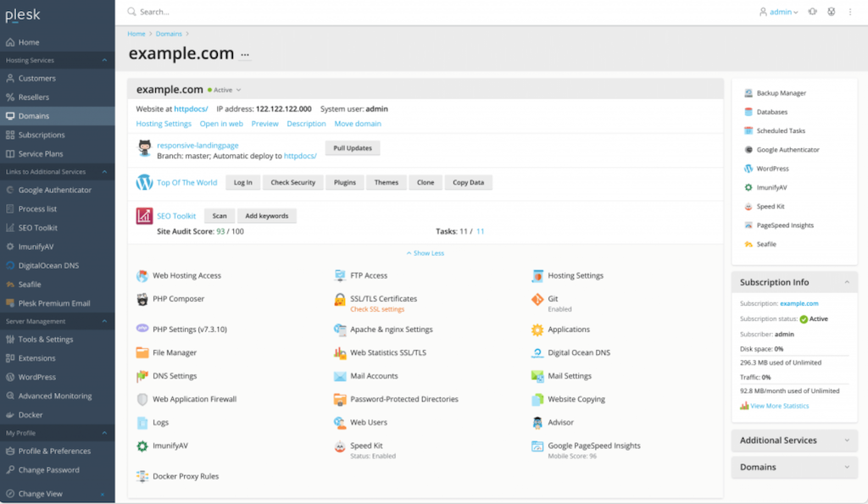868x504 pixels.
Task: Open the Mail Accounts envelope icon
Action: pos(340,376)
